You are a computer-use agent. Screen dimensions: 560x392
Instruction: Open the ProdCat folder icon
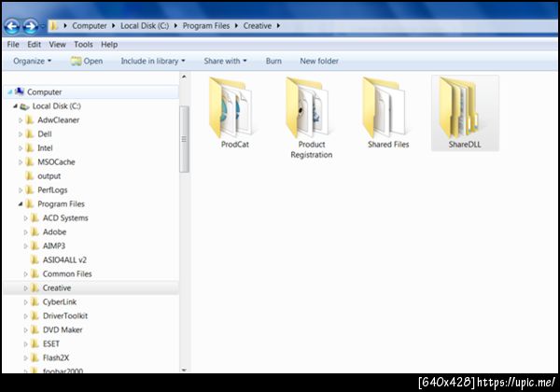pos(231,108)
